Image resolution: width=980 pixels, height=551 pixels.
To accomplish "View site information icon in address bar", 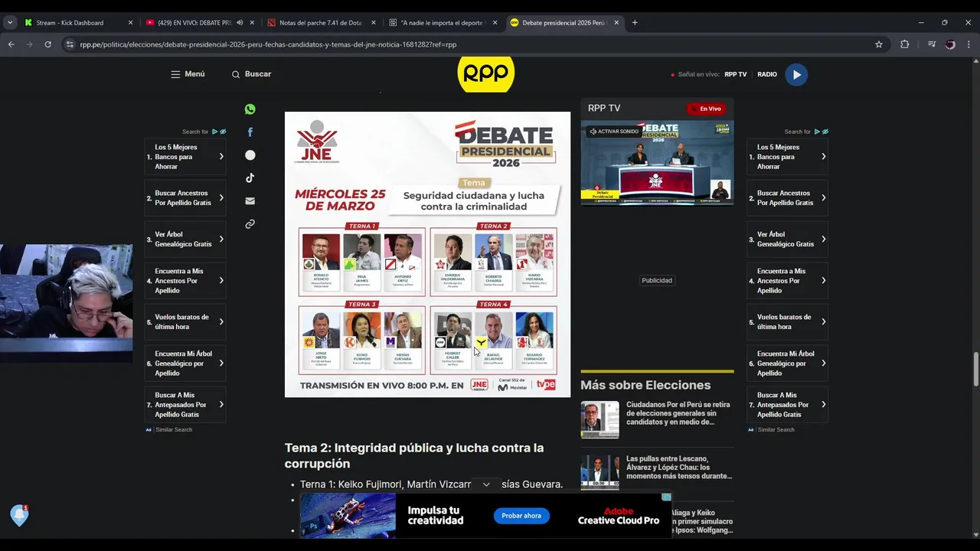I will 70,44.
